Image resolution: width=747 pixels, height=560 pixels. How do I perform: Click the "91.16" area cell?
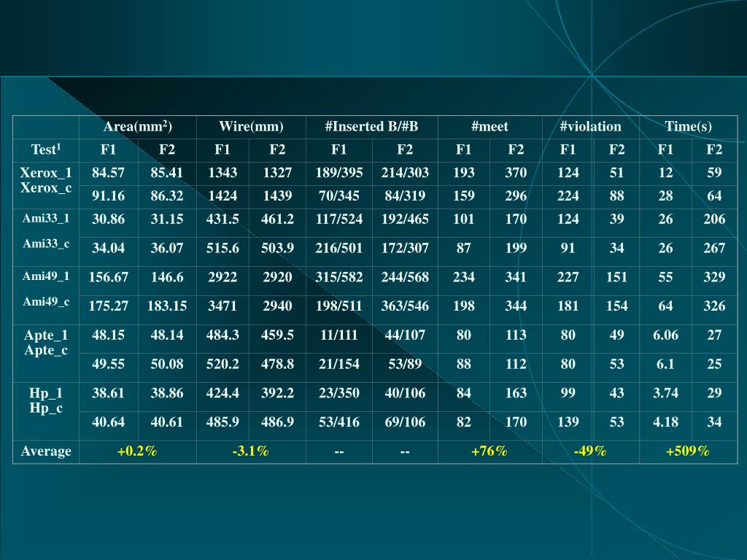coord(109,195)
